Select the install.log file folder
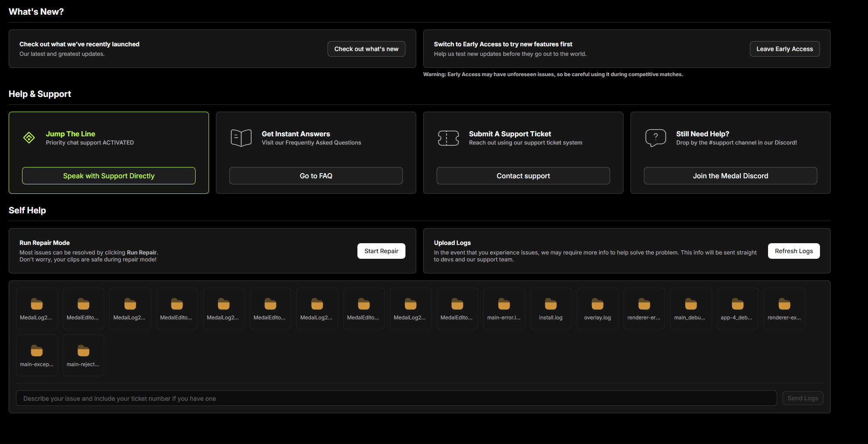Screen dimensions: 868x444 (551, 309)
